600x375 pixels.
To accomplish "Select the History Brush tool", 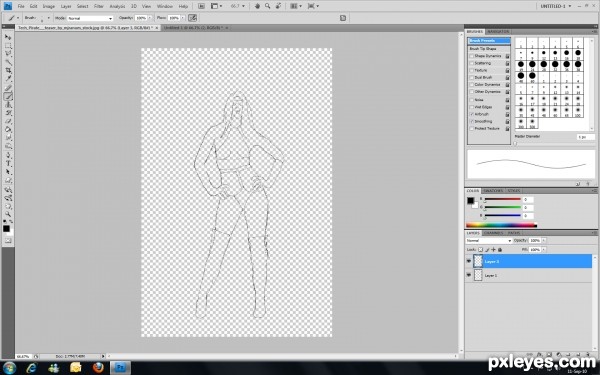I will tap(8, 113).
